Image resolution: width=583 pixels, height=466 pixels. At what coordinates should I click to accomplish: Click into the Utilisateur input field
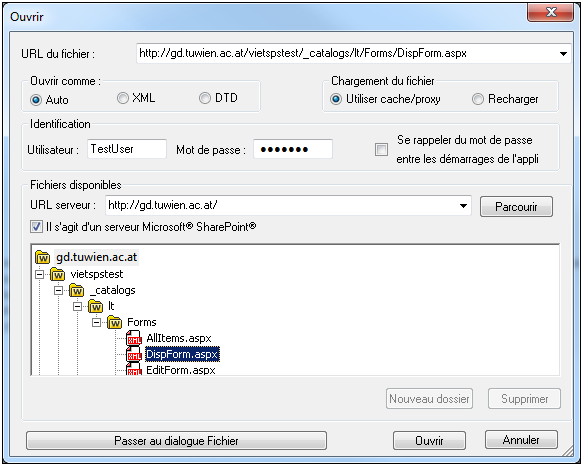pos(127,149)
